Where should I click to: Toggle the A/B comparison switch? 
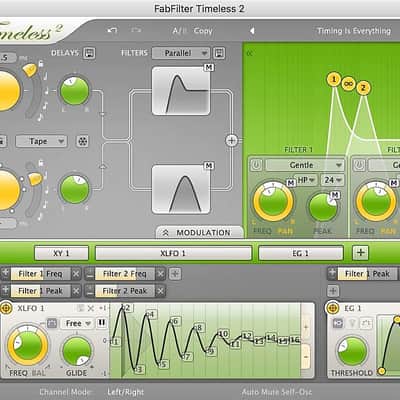coord(179,31)
